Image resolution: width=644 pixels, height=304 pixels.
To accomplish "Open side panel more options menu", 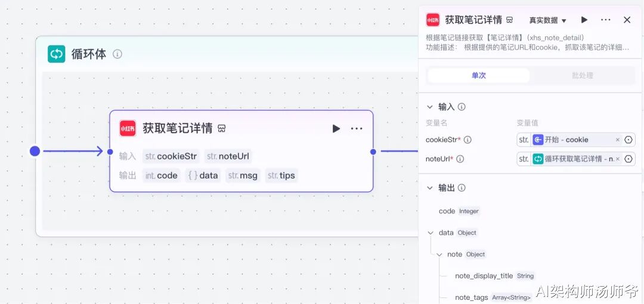I will click(x=606, y=20).
